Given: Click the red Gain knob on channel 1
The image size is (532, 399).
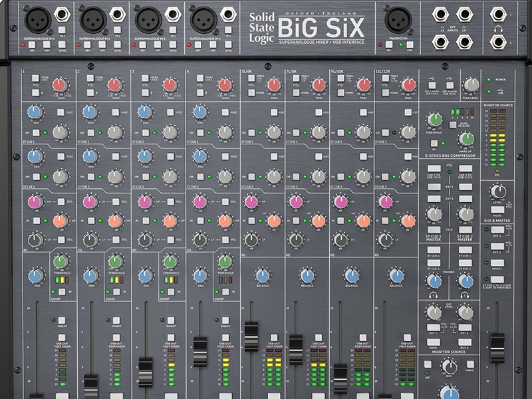Looking at the screenshot, I should coord(60,85).
